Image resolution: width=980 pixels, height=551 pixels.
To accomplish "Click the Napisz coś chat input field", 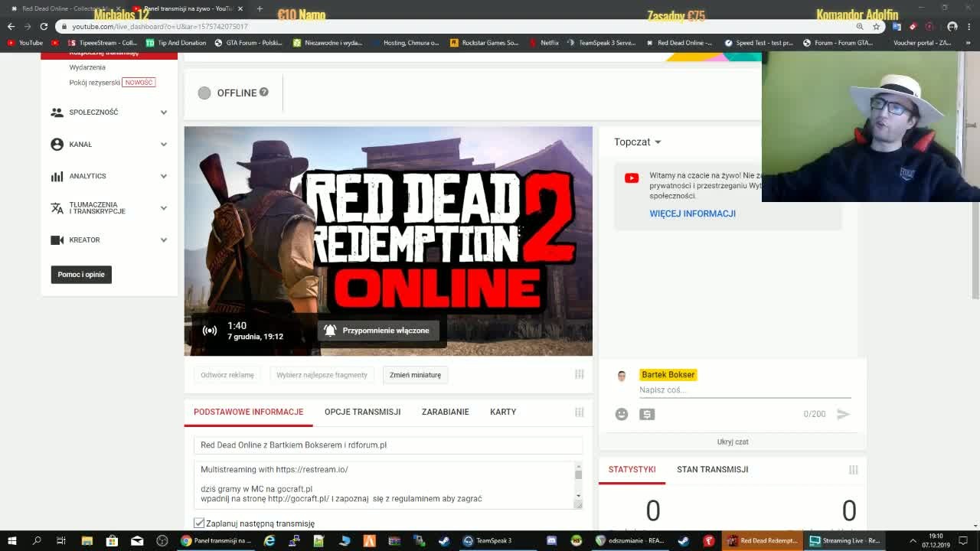I will pyautogui.click(x=745, y=390).
